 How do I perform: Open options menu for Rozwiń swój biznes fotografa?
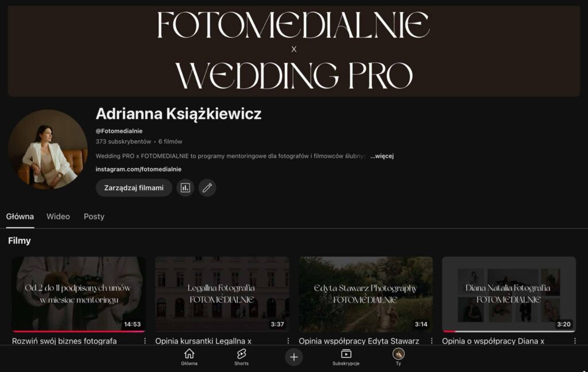145,341
